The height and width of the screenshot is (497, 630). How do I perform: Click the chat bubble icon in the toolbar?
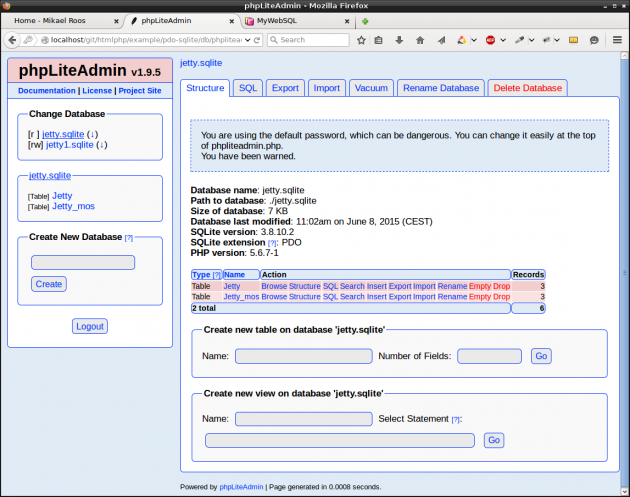594,40
